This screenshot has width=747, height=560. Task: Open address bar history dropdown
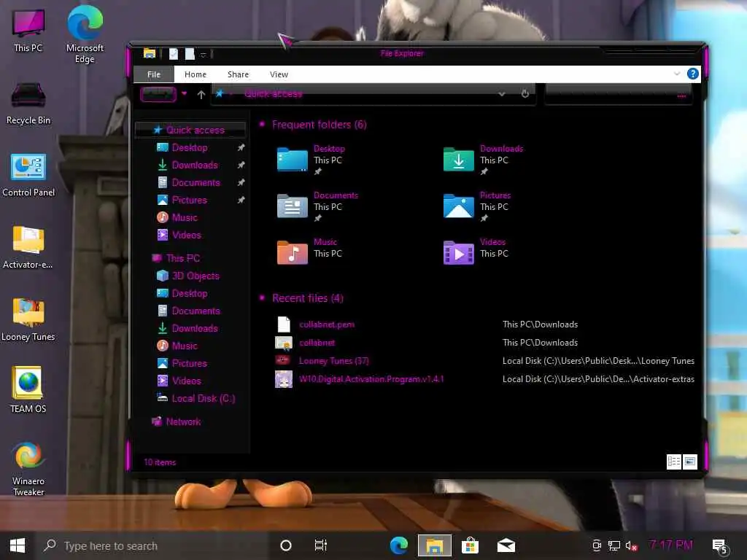click(x=502, y=94)
